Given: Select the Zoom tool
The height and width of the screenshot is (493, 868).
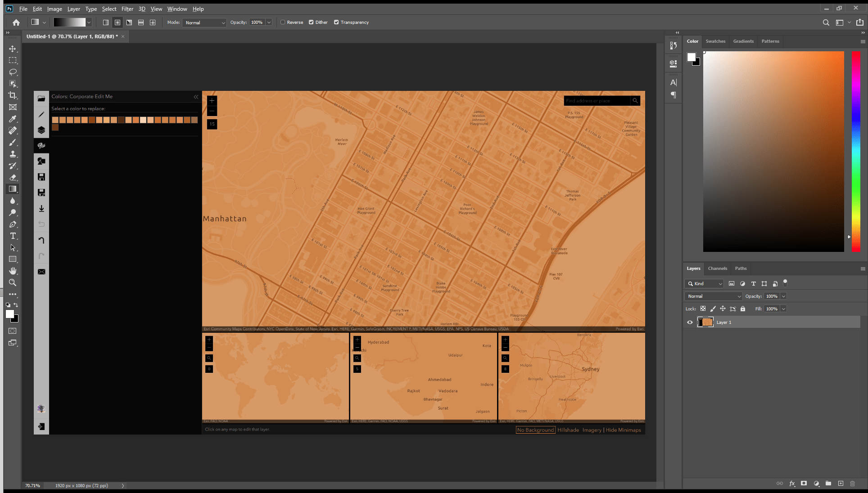Looking at the screenshot, I should point(13,282).
